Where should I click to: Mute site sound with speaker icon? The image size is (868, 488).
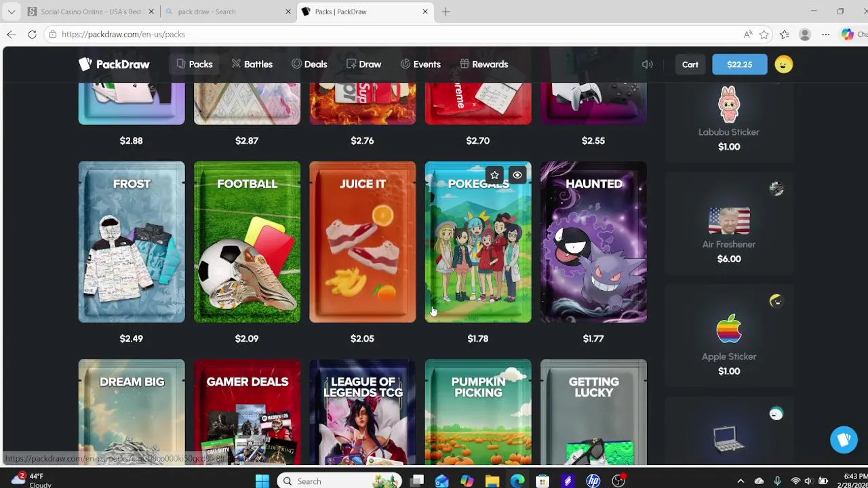pos(648,64)
